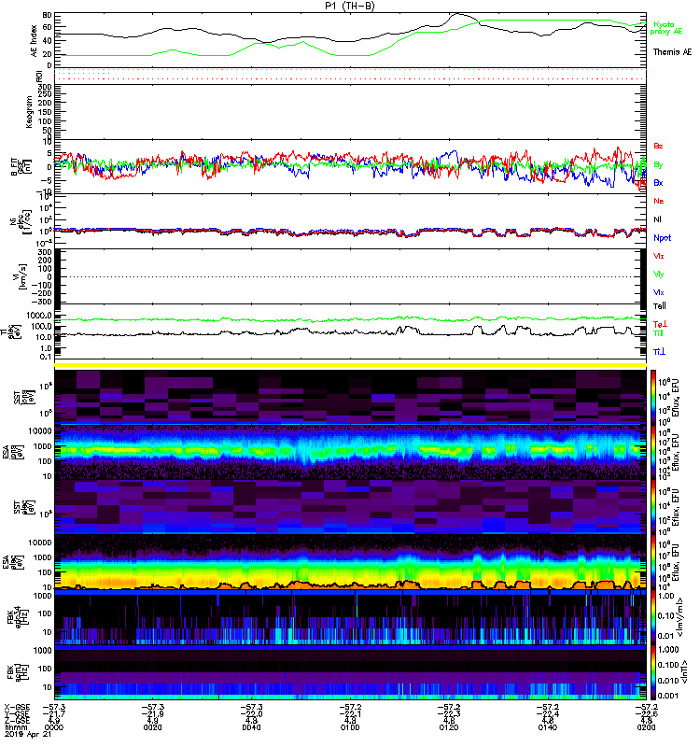Click the Ni [1/cc] density axis label

pos(21,221)
